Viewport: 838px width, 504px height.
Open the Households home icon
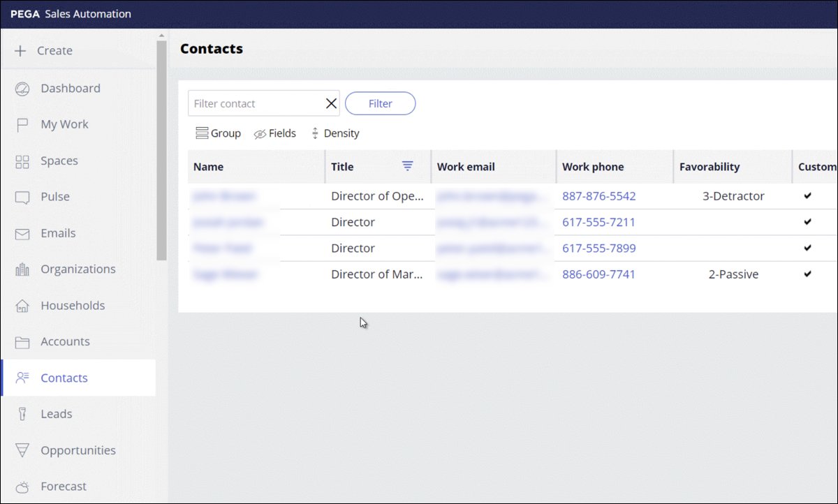point(22,306)
